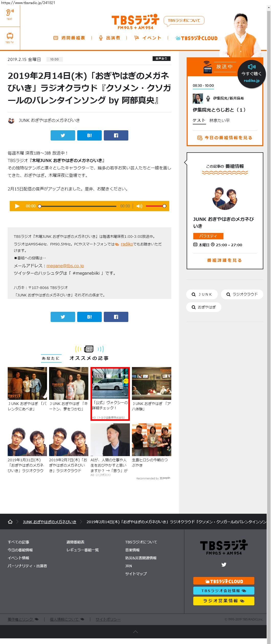Select the あなたに tab
The height and width of the screenshot is (644, 271).
coord(51,358)
